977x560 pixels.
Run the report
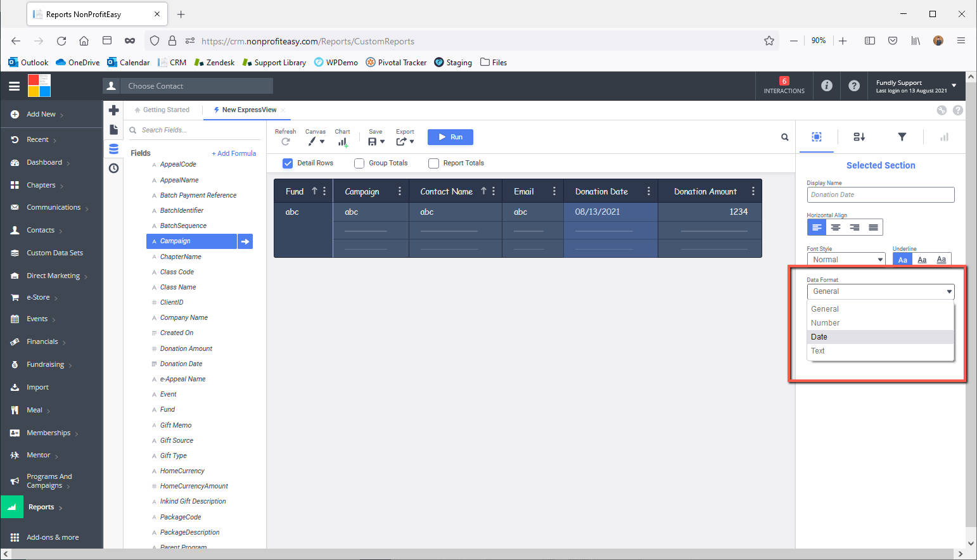point(450,137)
